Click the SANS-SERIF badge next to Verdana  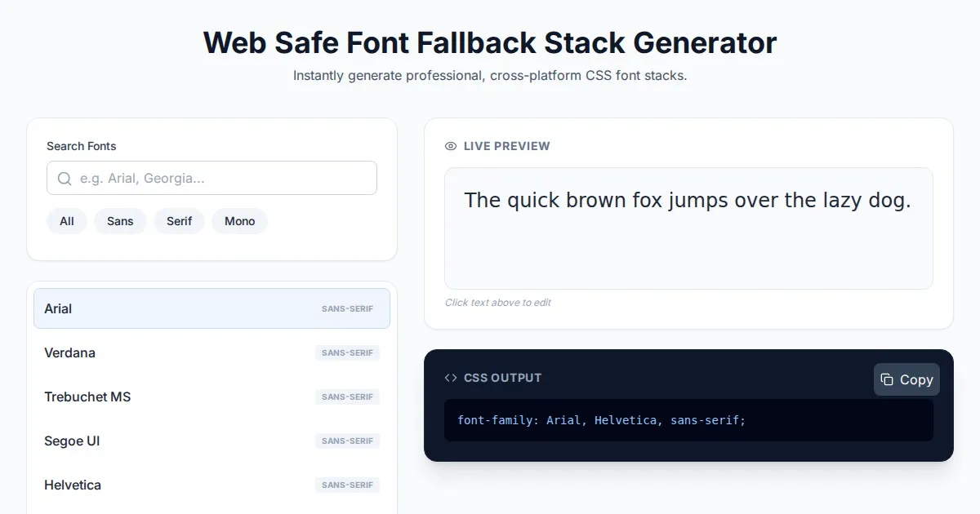point(347,352)
